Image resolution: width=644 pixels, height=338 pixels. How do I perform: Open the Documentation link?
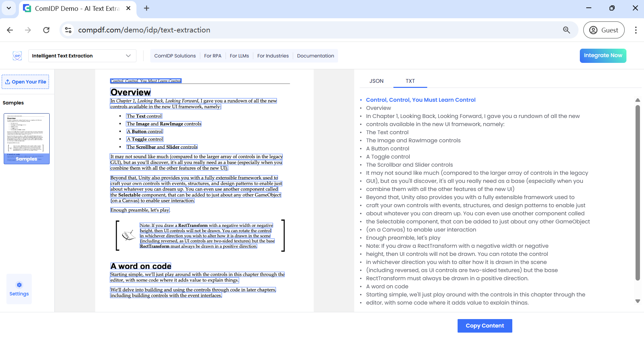tap(315, 56)
